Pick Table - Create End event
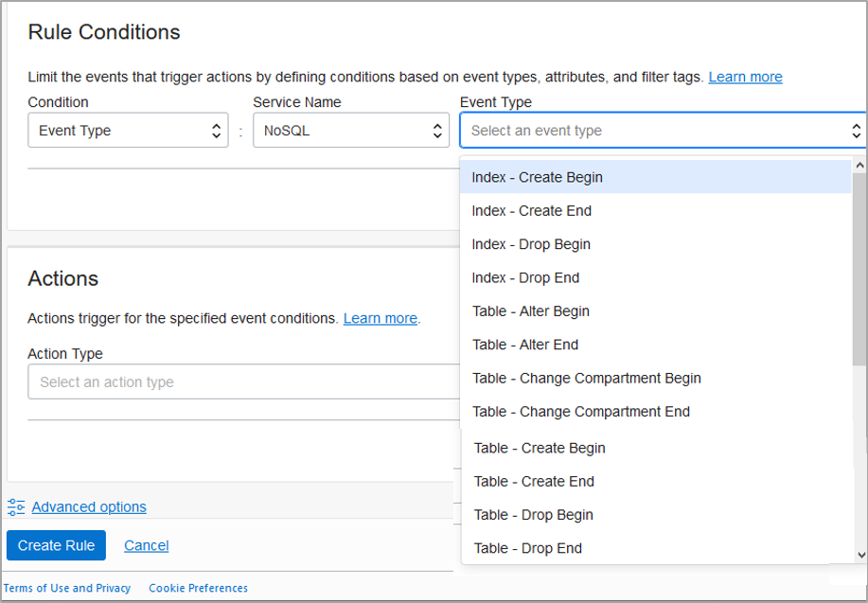 coord(534,482)
